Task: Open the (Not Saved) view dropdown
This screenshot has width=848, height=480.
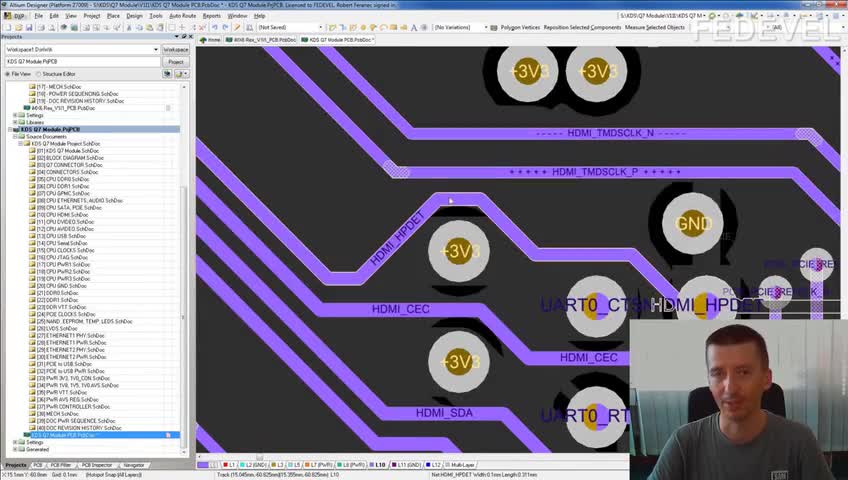Action: (320, 27)
